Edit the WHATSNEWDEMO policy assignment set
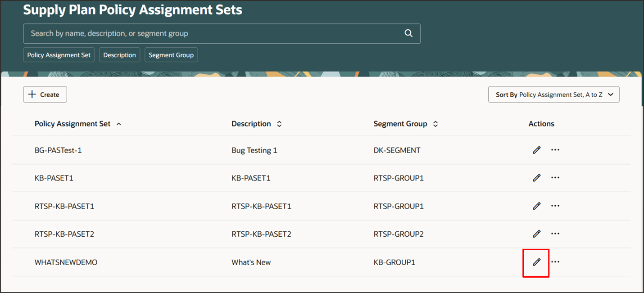 click(x=536, y=262)
